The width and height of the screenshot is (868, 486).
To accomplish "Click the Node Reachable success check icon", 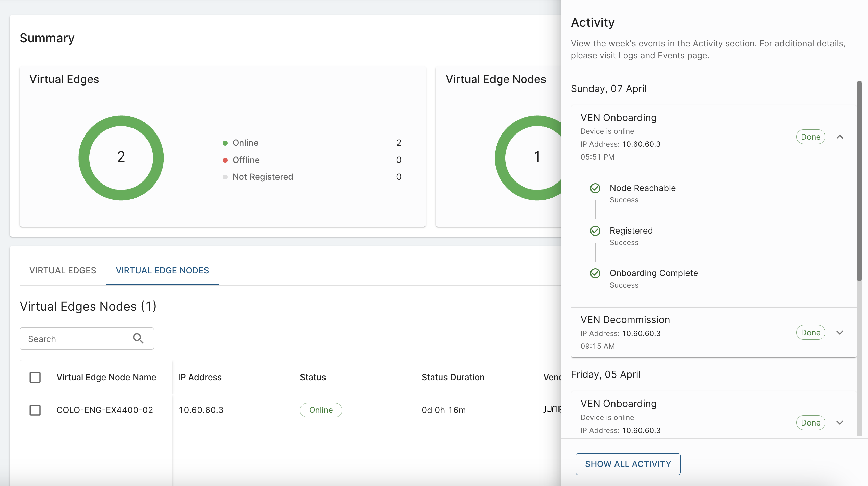I will tap(595, 188).
